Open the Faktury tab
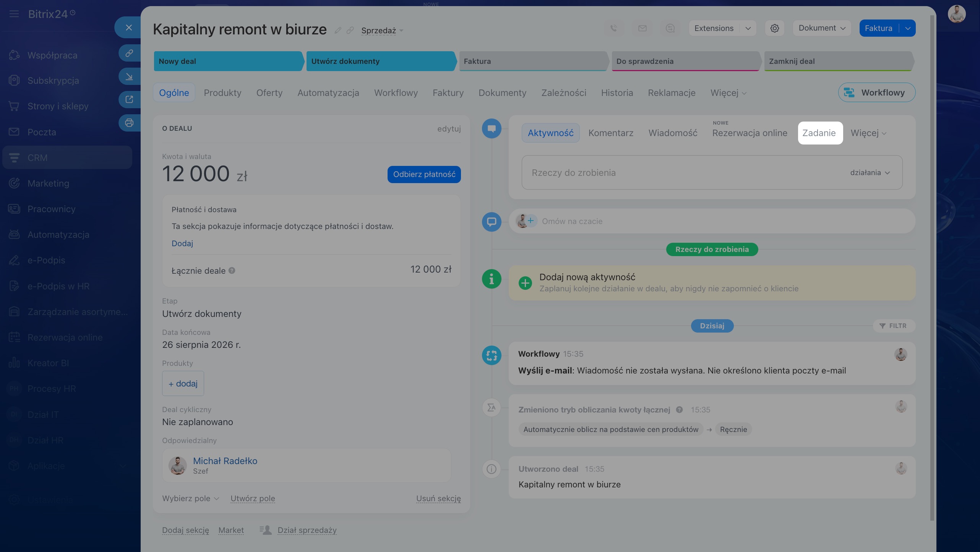This screenshot has width=980, height=552. (448, 93)
